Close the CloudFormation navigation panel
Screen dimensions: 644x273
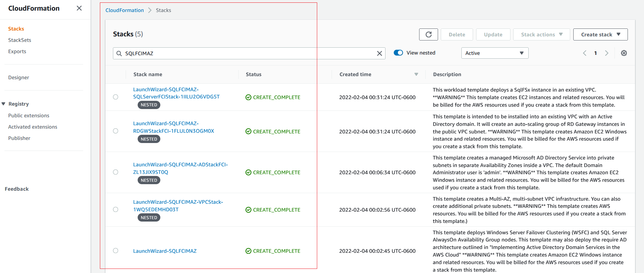[79, 8]
